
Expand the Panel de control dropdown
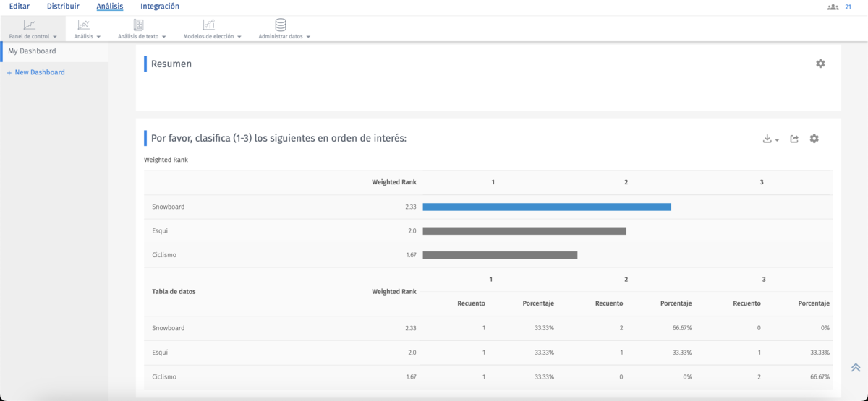click(x=55, y=37)
